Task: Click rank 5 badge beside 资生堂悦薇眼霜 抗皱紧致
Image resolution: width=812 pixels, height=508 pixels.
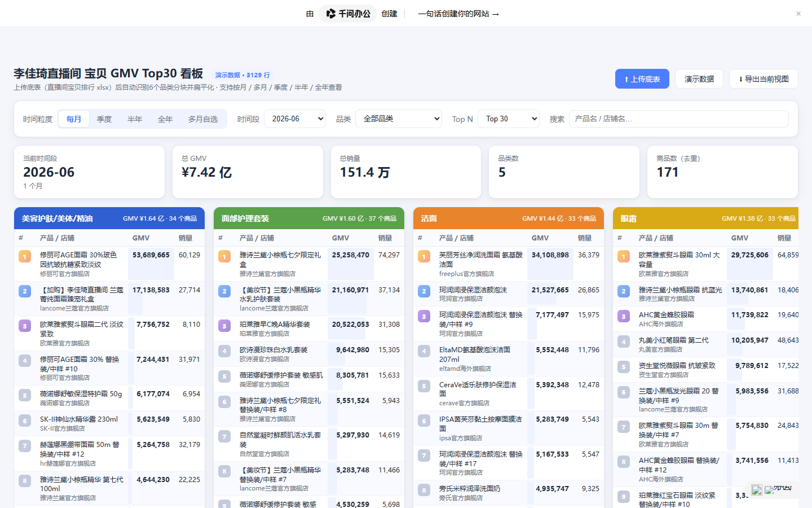Action: pos(624,367)
